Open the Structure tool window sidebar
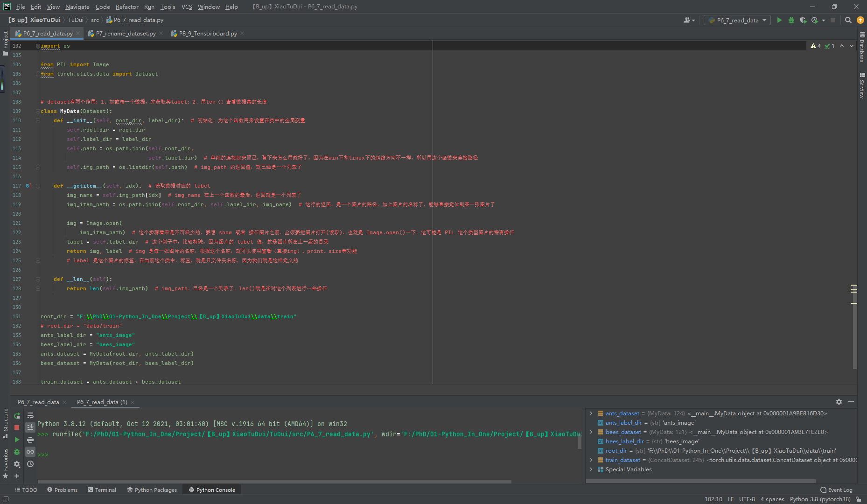This screenshot has width=867, height=504. tap(6, 423)
